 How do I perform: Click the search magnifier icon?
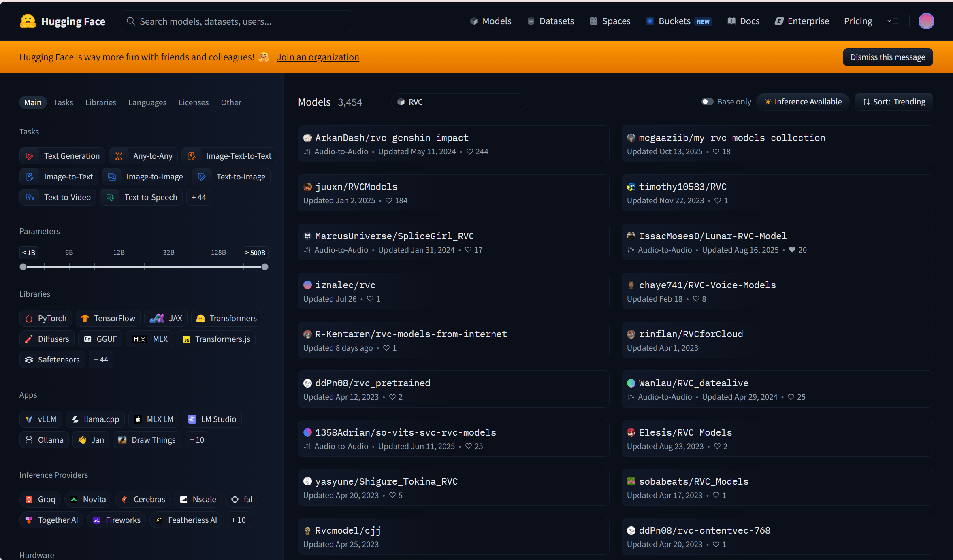(130, 21)
